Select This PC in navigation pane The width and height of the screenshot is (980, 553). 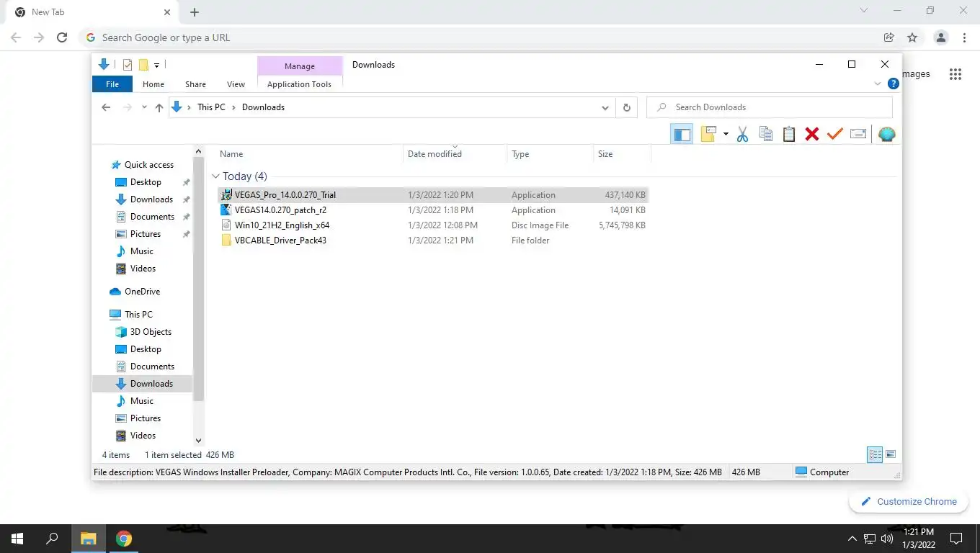point(138,315)
